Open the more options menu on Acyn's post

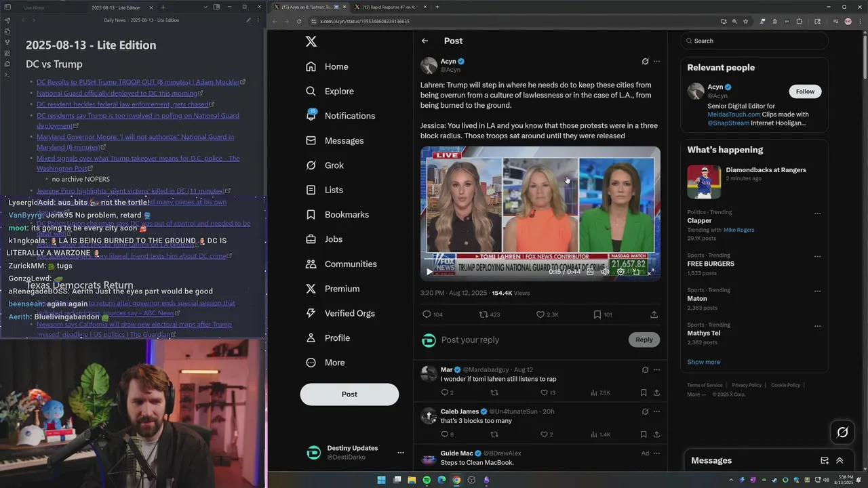(x=656, y=62)
